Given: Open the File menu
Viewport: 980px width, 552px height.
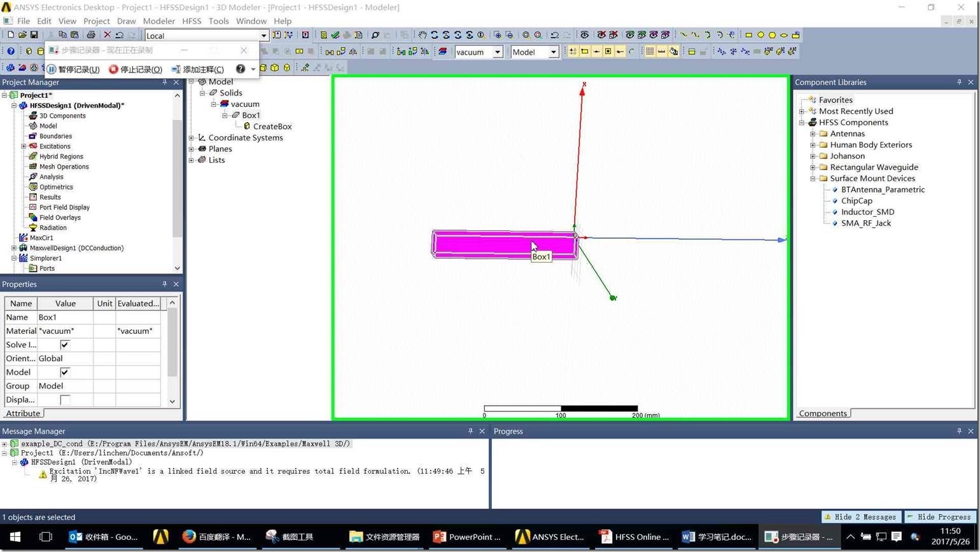Looking at the screenshot, I should pos(24,21).
